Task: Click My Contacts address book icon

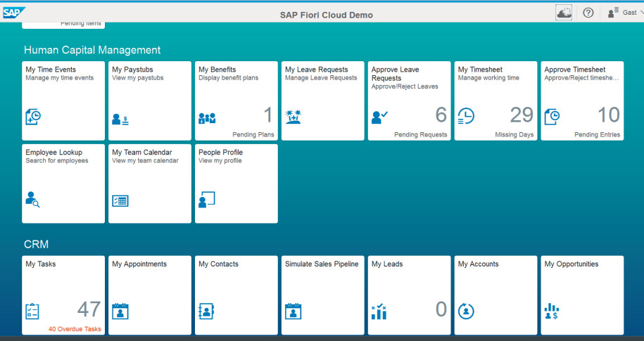Action: 206,311
